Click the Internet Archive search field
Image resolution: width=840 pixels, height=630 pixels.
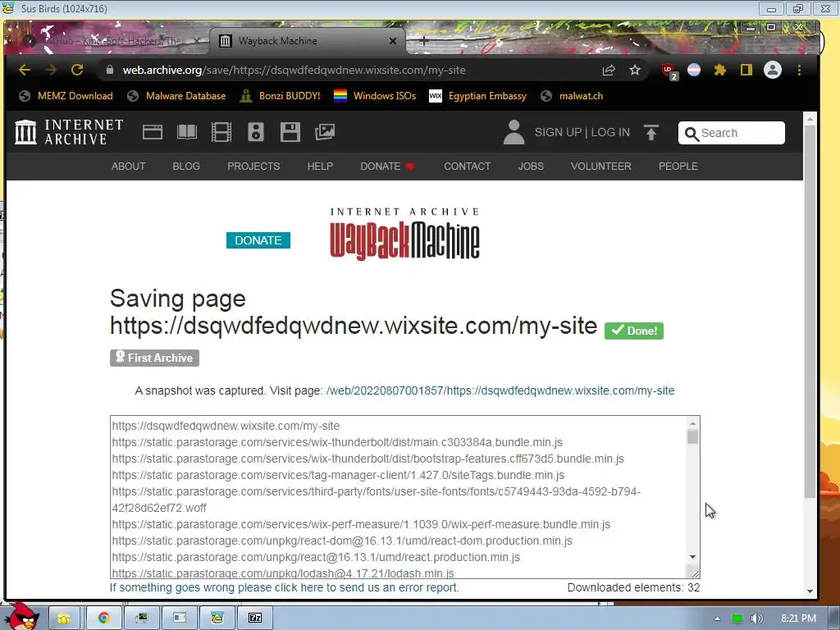click(731, 133)
